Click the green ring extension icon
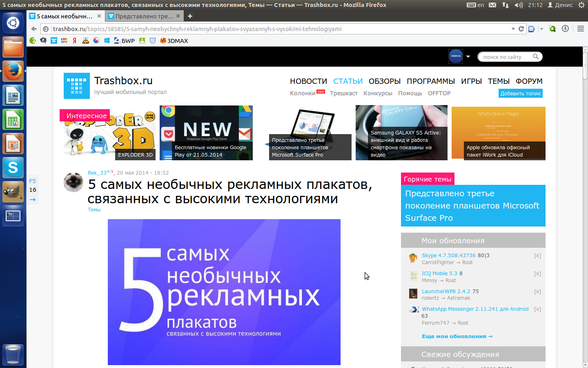588x368 pixels. click(552, 29)
